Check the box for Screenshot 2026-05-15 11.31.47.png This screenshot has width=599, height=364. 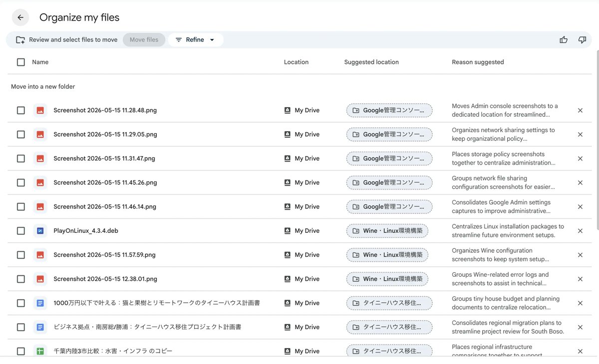point(21,159)
